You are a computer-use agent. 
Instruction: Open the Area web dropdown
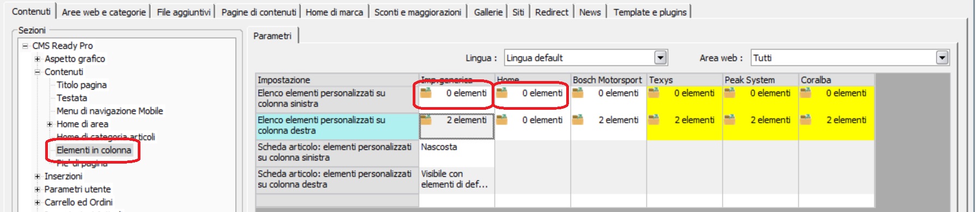click(942, 58)
